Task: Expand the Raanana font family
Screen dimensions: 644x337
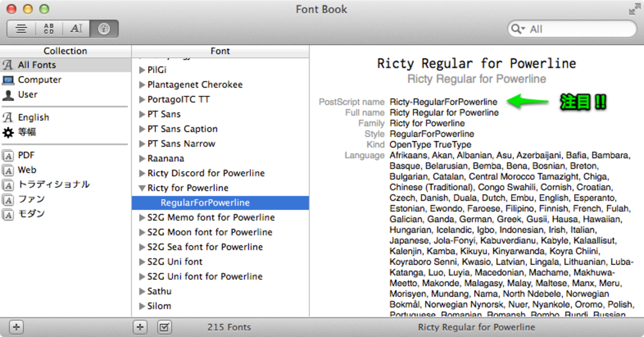Action: (142, 159)
